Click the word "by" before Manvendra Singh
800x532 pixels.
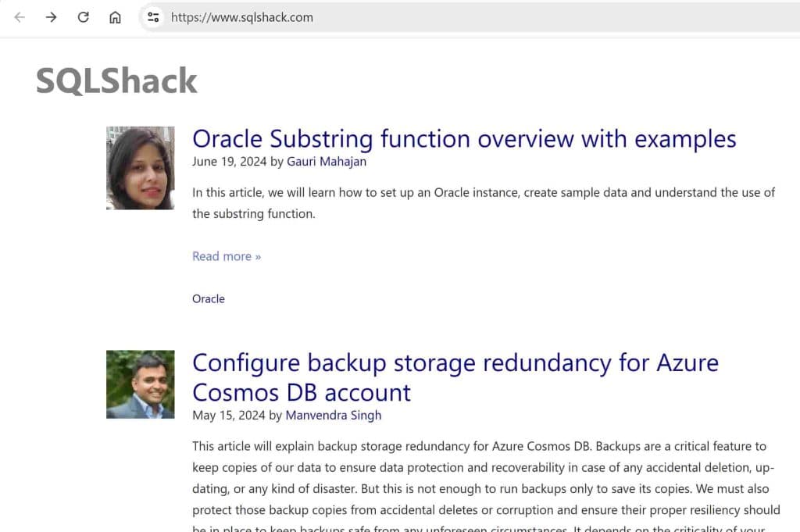coord(276,416)
